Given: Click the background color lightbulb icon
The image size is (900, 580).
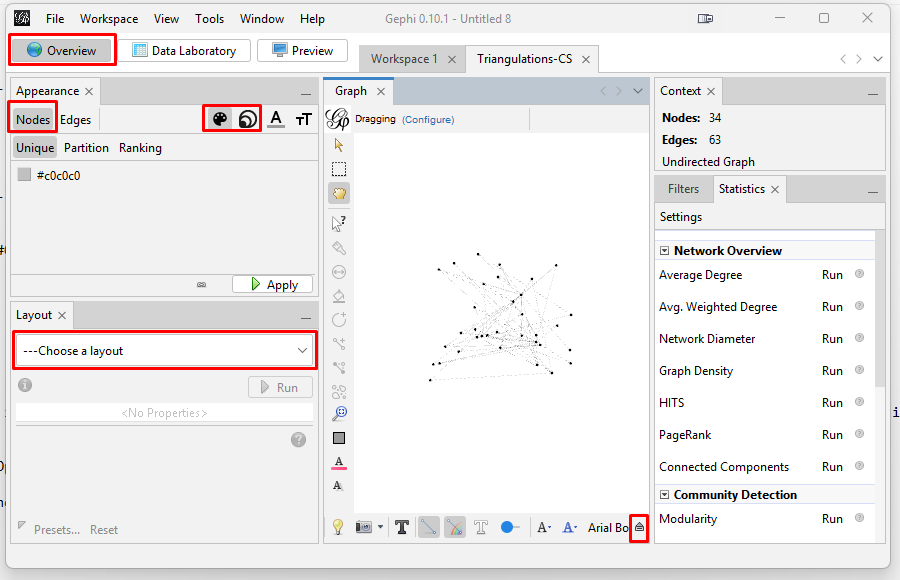Looking at the screenshot, I should 338,527.
